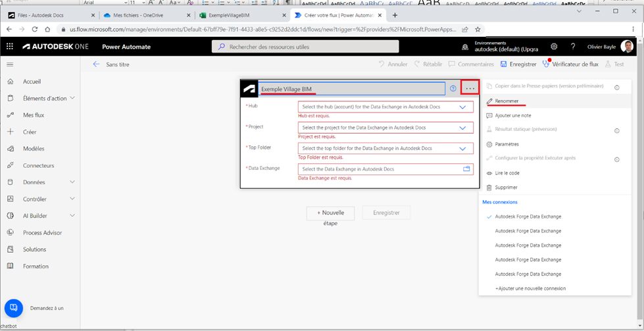Screen dimensions: 644x331
Task: Collapse the left navigation hamburger menu
Action: coord(10,64)
